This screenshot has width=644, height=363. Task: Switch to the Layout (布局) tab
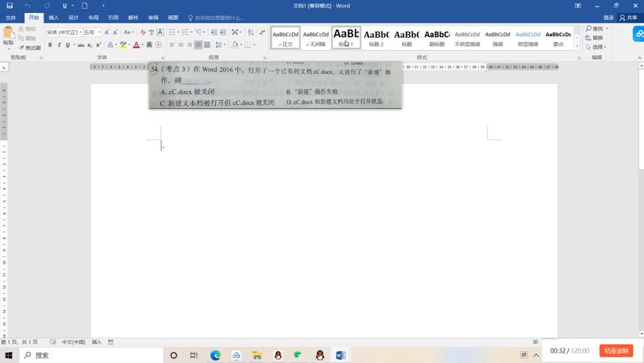(x=94, y=17)
